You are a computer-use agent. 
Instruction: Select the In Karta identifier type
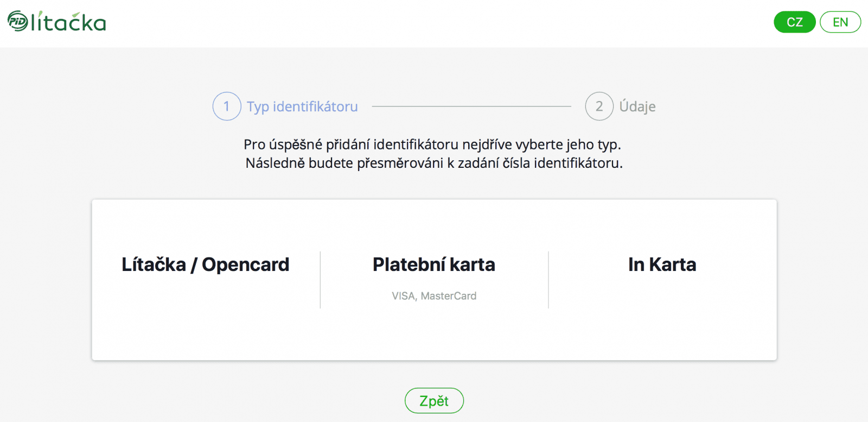pyautogui.click(x=662, y=264)
